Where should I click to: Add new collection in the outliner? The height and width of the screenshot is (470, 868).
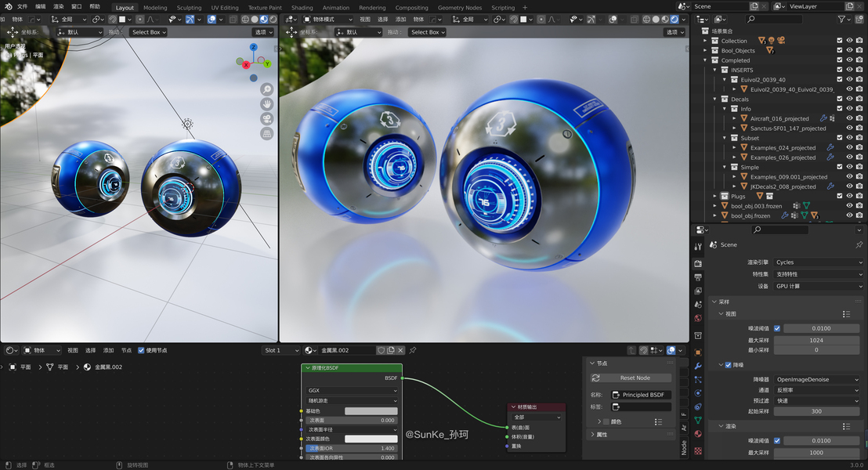pyautogui.click(x=859, y=20)
